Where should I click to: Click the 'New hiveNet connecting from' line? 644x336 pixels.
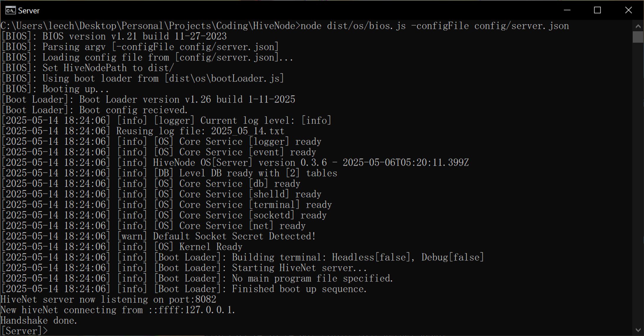click(x=118, y=310)
